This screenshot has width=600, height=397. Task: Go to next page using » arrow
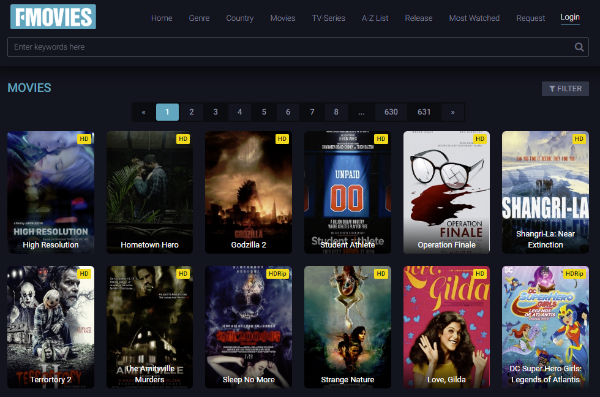tap(453, 112)
